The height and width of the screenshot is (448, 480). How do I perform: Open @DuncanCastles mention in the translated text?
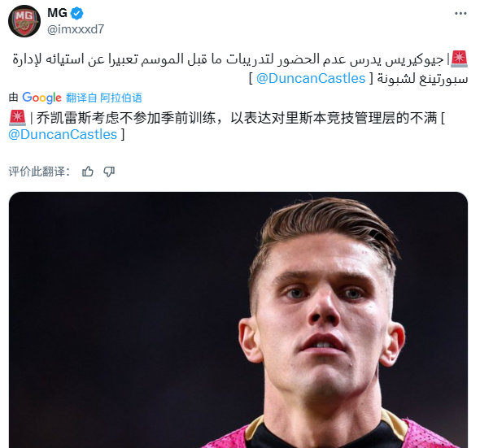pos(63,134)
